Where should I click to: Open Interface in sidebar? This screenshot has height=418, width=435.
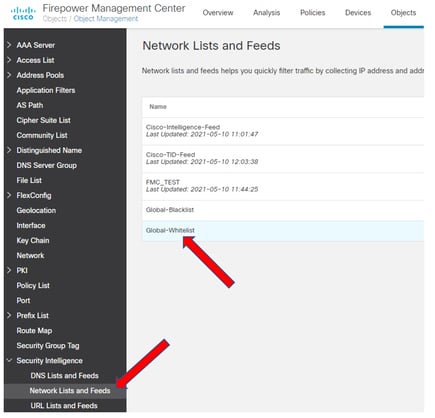31,225
